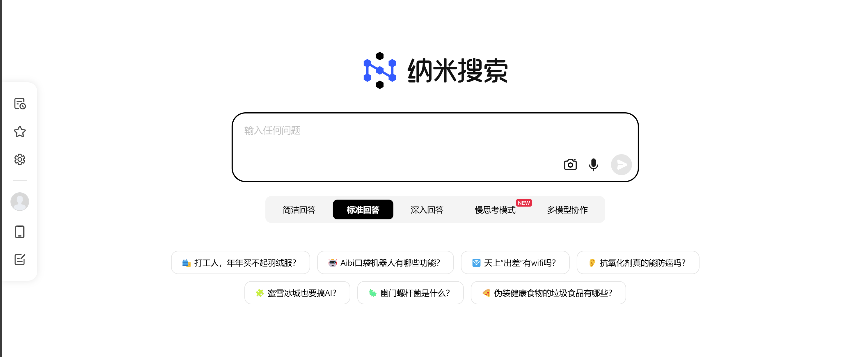Click the 纳米搜索 logo
Image resolution: width=868 pixels, height=357 pixels.
435,70
